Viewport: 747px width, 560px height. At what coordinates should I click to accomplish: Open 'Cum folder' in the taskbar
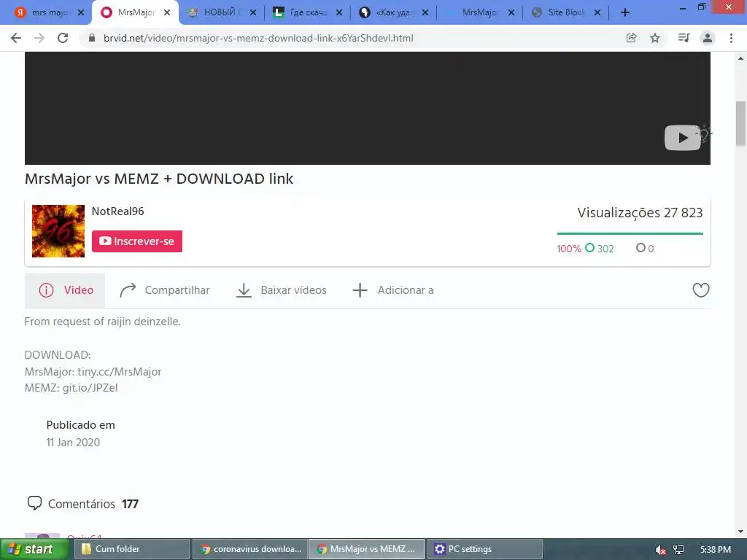coord(132,549)
